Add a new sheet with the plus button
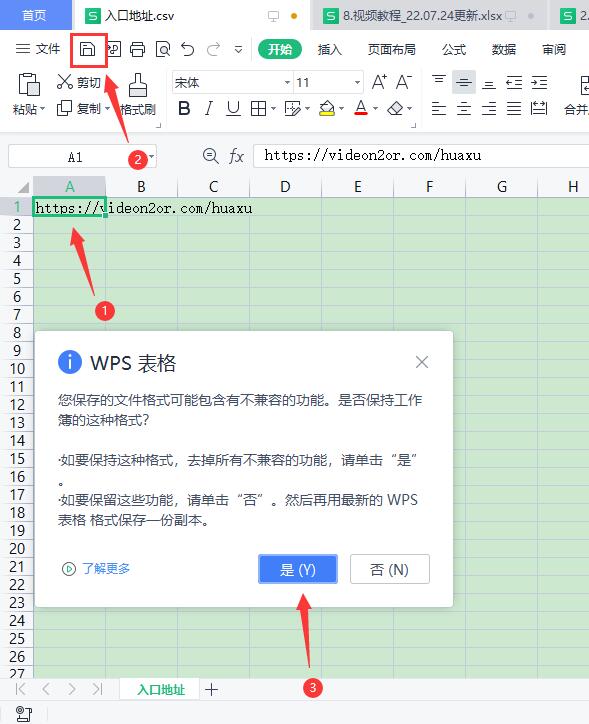Viewport: 589px width, 724px height. [211, 689]
